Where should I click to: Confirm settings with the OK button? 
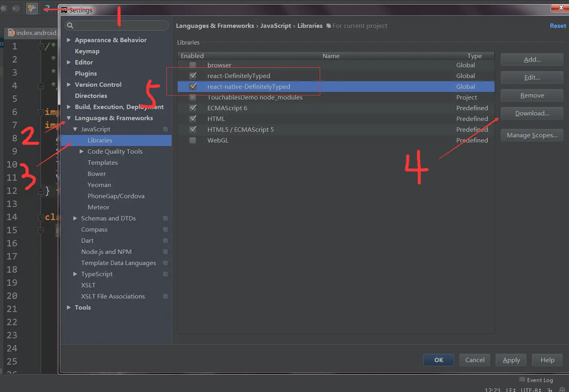[x=438, y=360]
